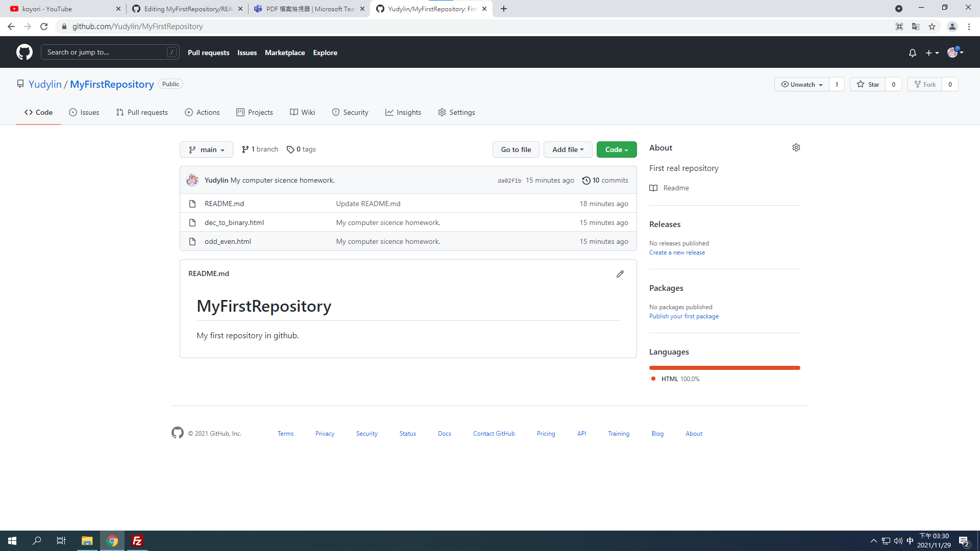Open the Unwatch options dropdown
Image resolution: width=980 pixels, height=551 pixels.
[x=801, y=84]
